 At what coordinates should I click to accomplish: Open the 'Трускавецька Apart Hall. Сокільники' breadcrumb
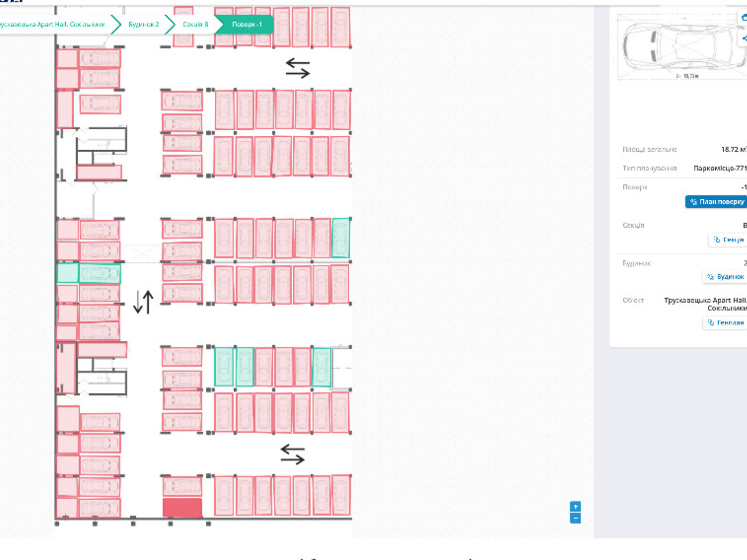(x=52, y=24)
